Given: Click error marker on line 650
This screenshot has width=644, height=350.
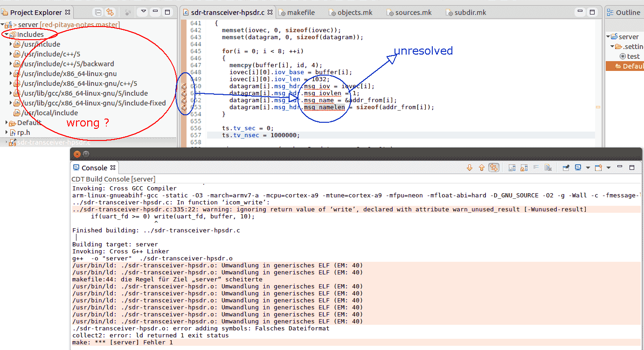Looking at the screenshot, I should 183,87.
